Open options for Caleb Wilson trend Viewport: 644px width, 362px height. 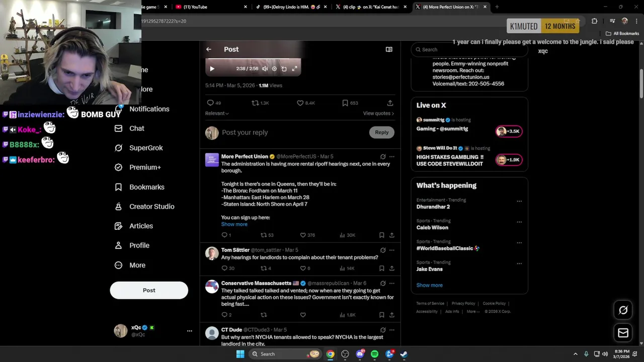tap(519, 222)
